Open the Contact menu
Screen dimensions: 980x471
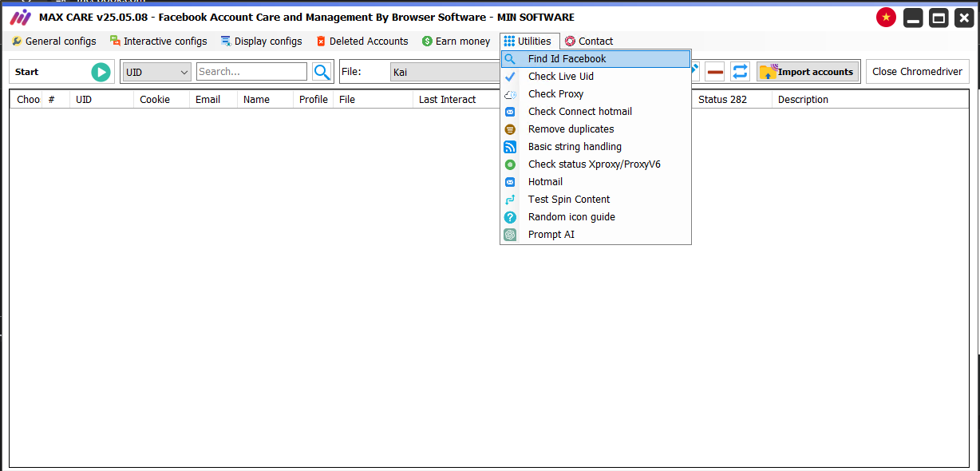tap(589, 42)
